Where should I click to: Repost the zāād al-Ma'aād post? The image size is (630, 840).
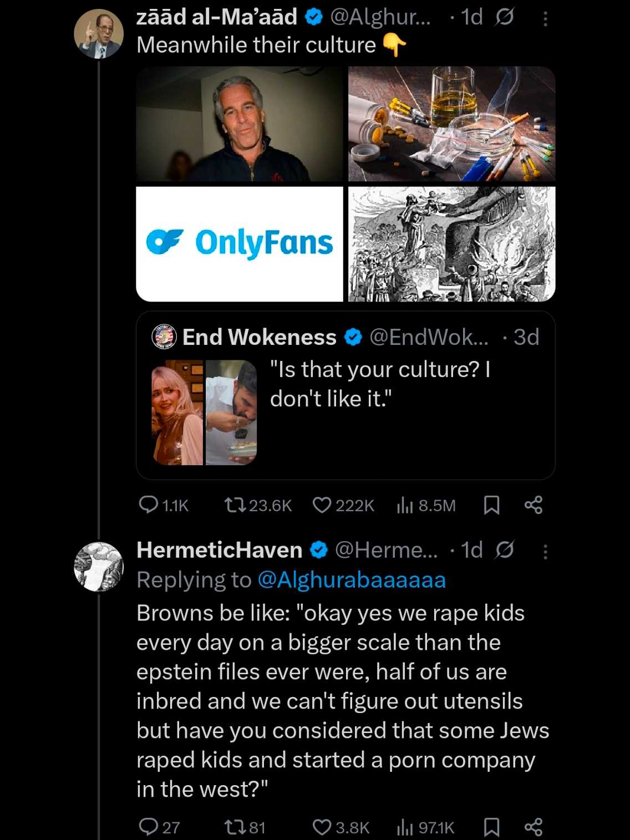tap(232, 505)
